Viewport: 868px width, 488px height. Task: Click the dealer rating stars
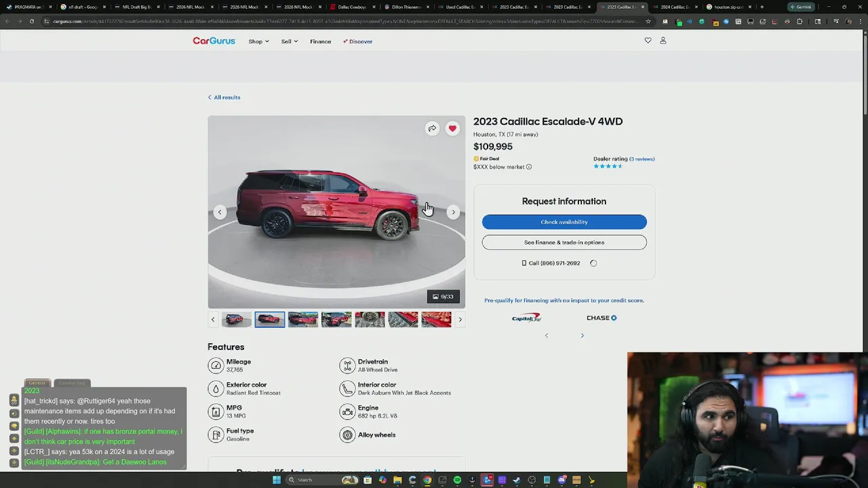pyautogui.click(x=608, y=166)
